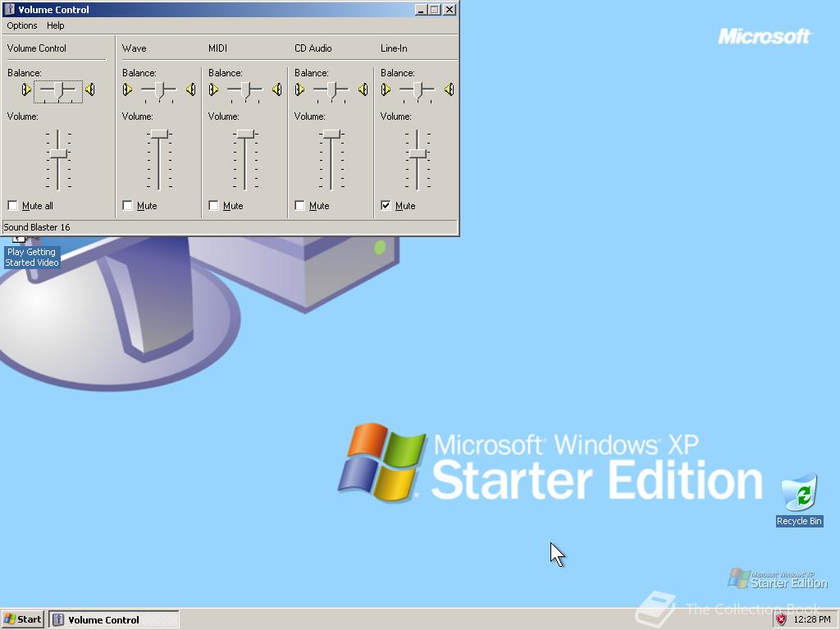The image size is (840, 630).
Task: Click right speaker icon in CD Audio balance
Action: point(363,89)
